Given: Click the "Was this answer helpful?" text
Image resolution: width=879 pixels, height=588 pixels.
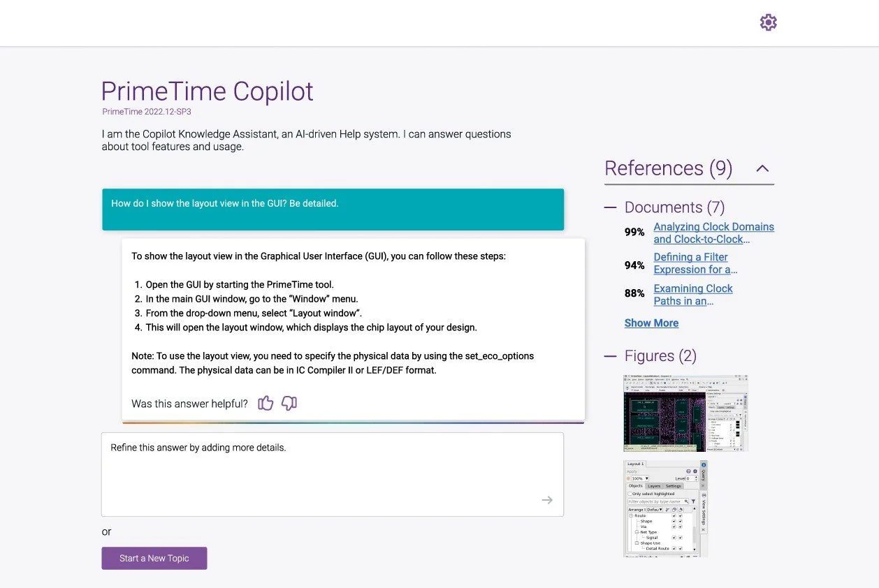Looking at the screenshot, I should [x=189, y=404].
